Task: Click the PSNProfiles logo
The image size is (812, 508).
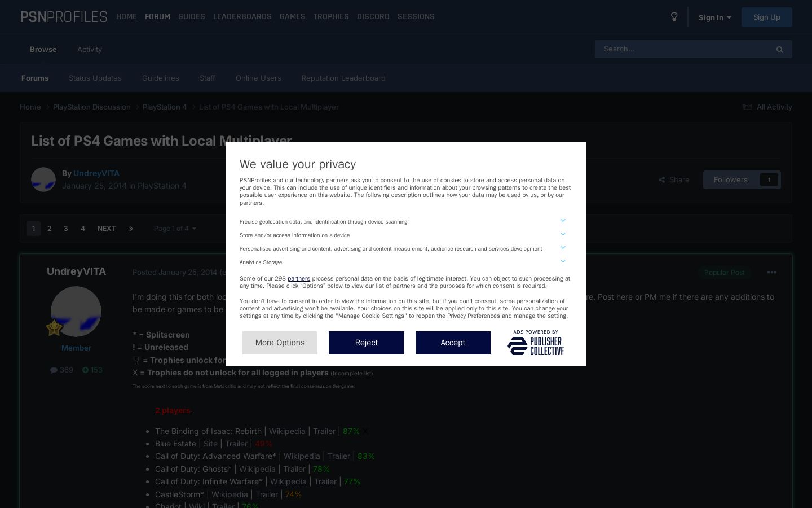Action: (64, 17)
